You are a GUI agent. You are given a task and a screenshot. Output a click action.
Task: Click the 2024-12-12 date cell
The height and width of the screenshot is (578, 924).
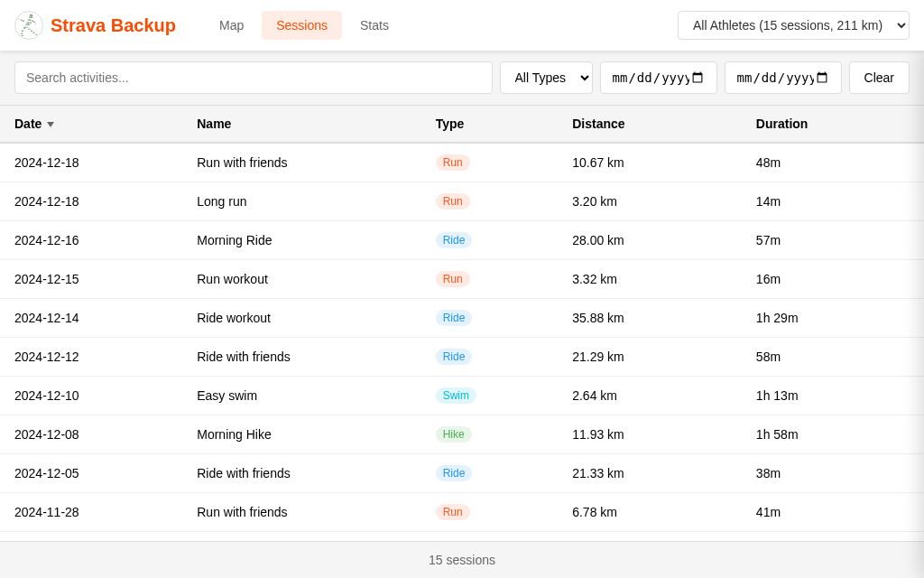[x=47, y=358]
